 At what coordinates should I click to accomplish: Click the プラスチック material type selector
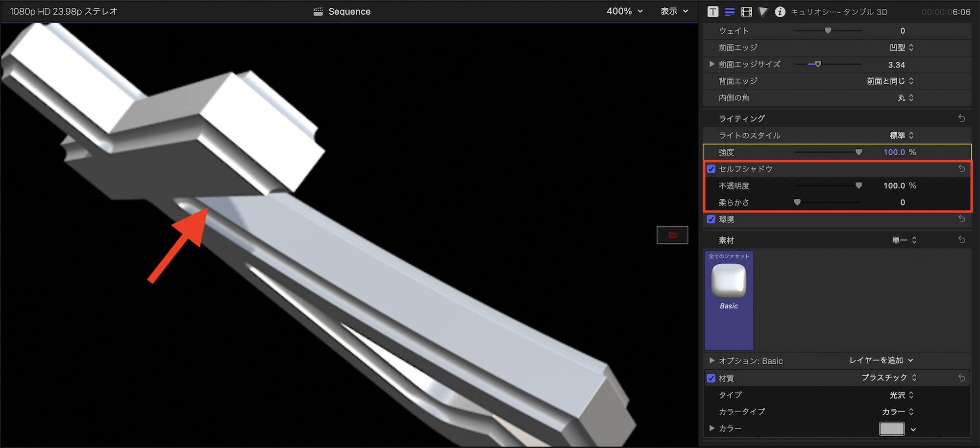[x=888, y=378]
